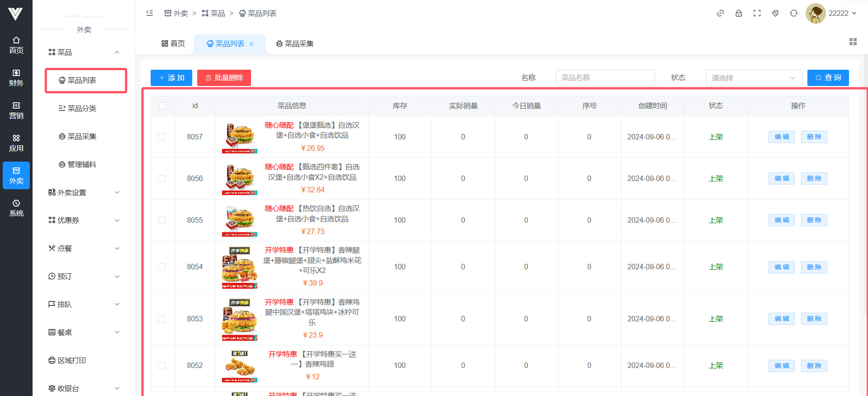
Task: Click the lock screen icon
Action: pos(739,13)
